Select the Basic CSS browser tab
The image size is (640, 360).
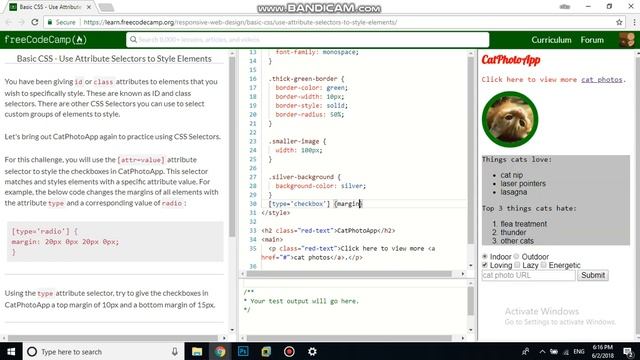coord(50,7)
